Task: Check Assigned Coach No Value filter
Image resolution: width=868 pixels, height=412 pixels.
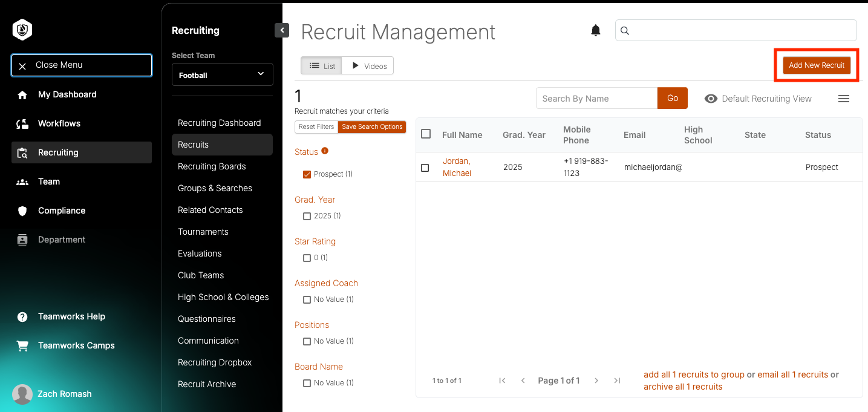Action: coord(307,299)
